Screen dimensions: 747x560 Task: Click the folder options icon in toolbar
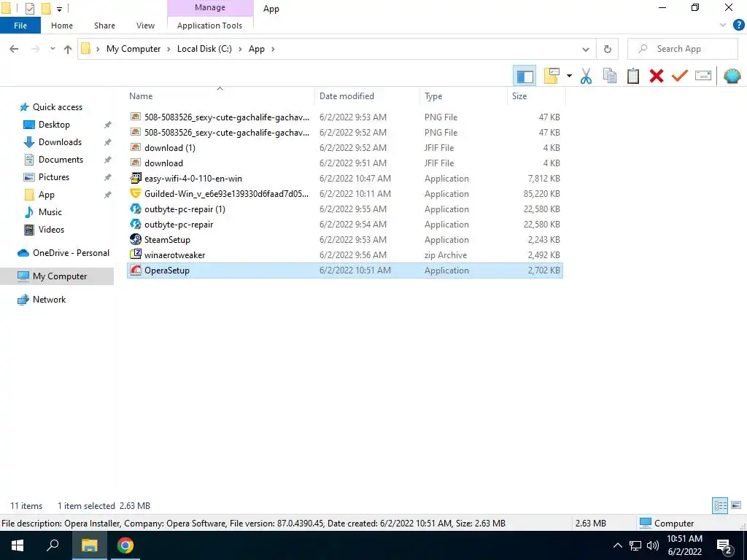pyautogui.click(x=551, y=76)
